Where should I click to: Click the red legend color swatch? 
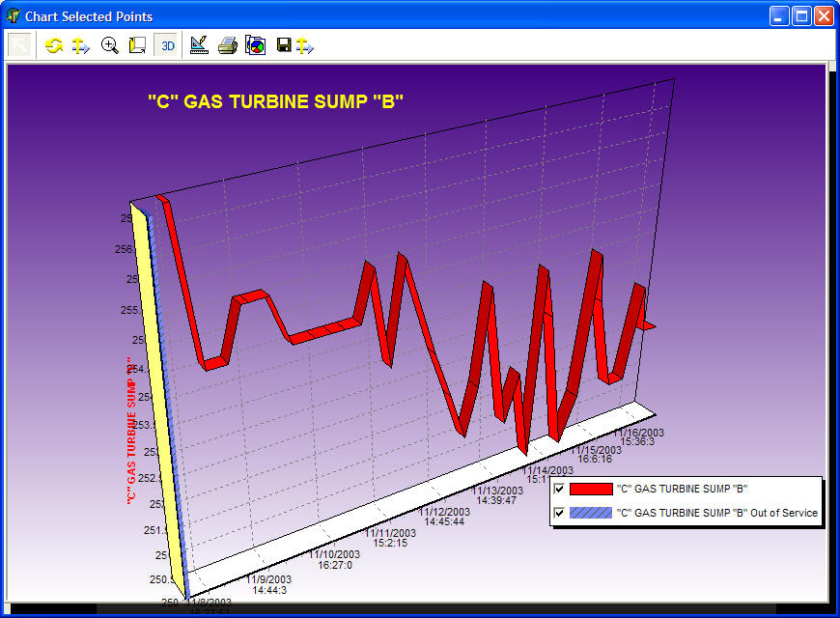[591, 490]
